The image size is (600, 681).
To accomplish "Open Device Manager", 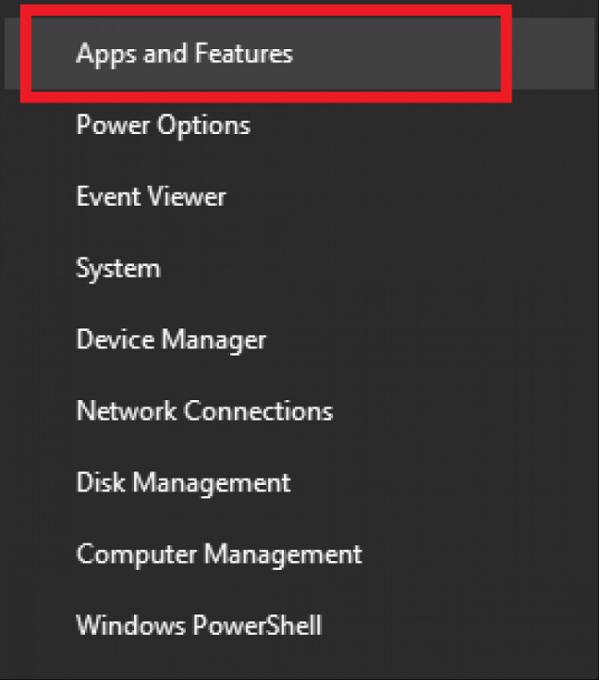I will [171, 339].
